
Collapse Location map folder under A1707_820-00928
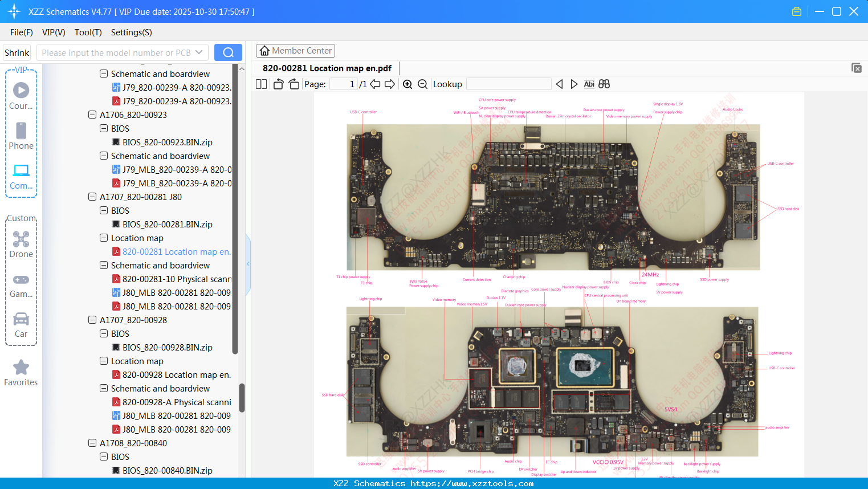[104, 361]
